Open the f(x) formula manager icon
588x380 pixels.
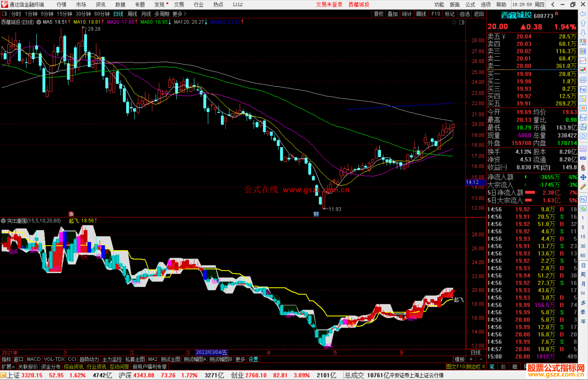(x=583, y=127)
